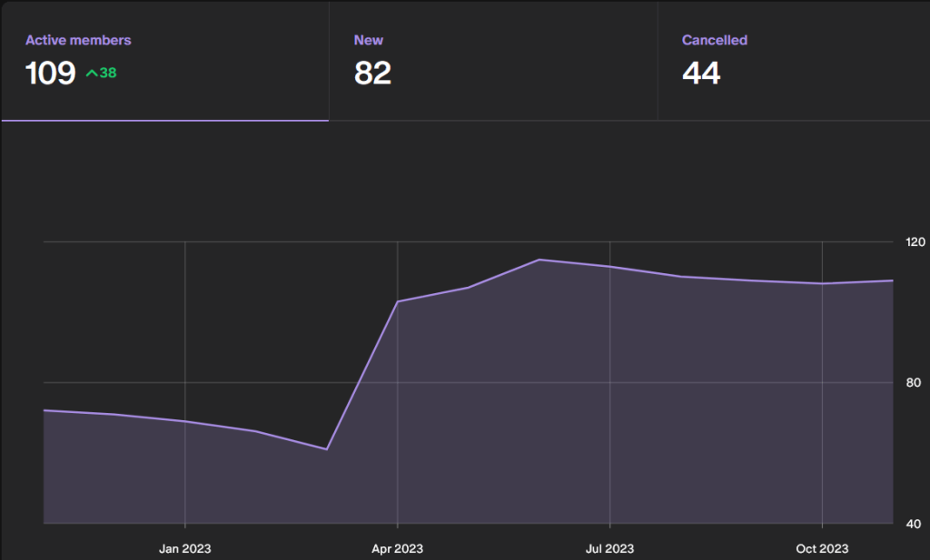Select the Cancelled tab
The height and width of the screenshot is (560, 930).
tap(715, 41)
